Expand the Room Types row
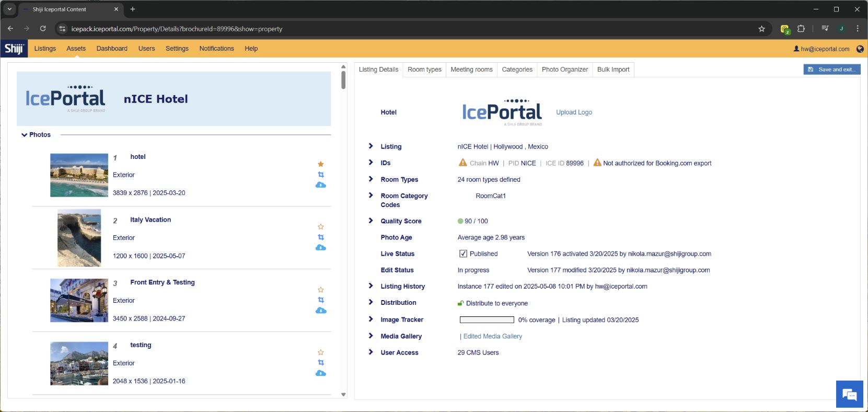The image size is (868, 412). [x=371, y=179]
